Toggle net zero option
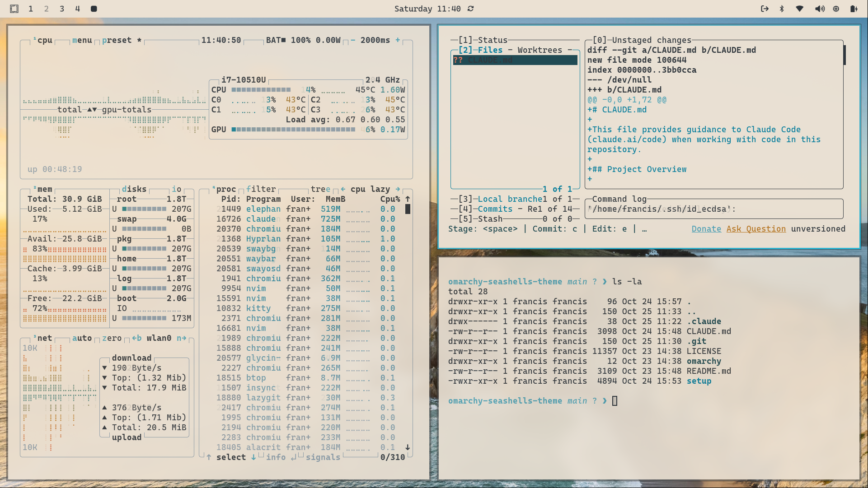This screenshot has width=868, height=488. point(112,338)
